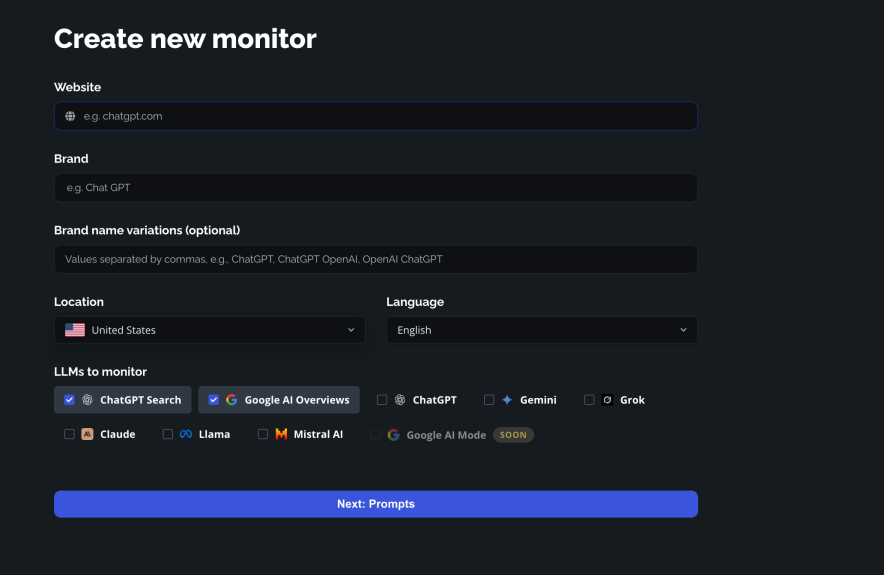Click the Location dropdown chevron arrow

[351, 330]
